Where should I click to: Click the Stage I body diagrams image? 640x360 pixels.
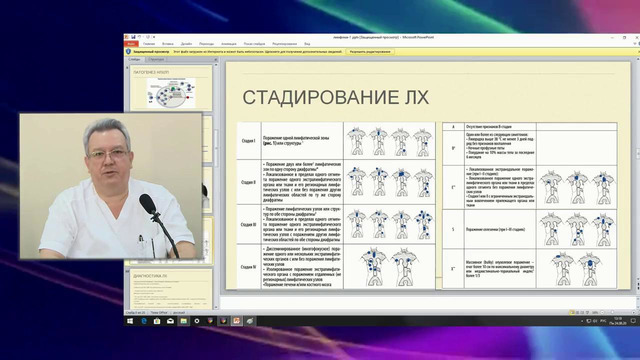tap(389, 142)
